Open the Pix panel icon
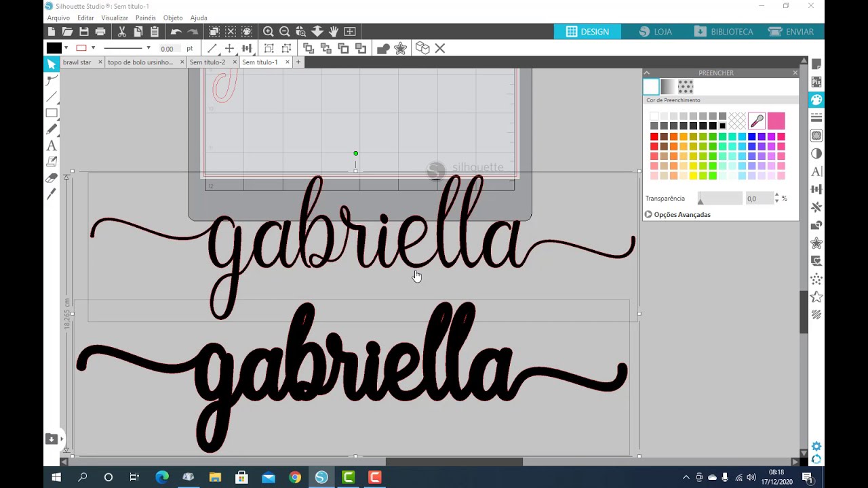Image resolution: width=868 pixels, height=488 pixels. pos(816,82)
